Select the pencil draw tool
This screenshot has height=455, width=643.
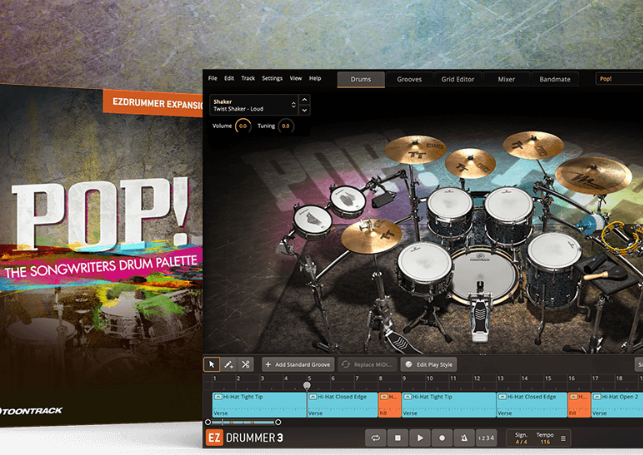tap(228, 364)
